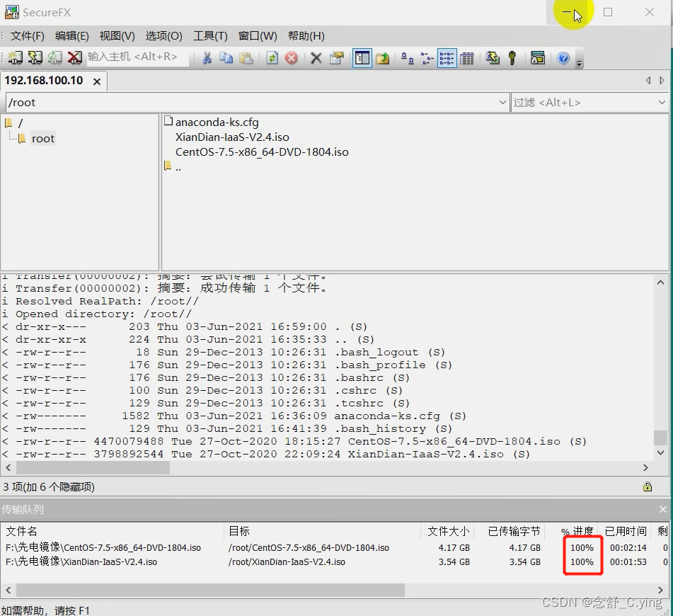The width and height of the screenshot is (673, 616).
Task: Sort queue by 已用时间 column header
Action: [x=626, y=531]
